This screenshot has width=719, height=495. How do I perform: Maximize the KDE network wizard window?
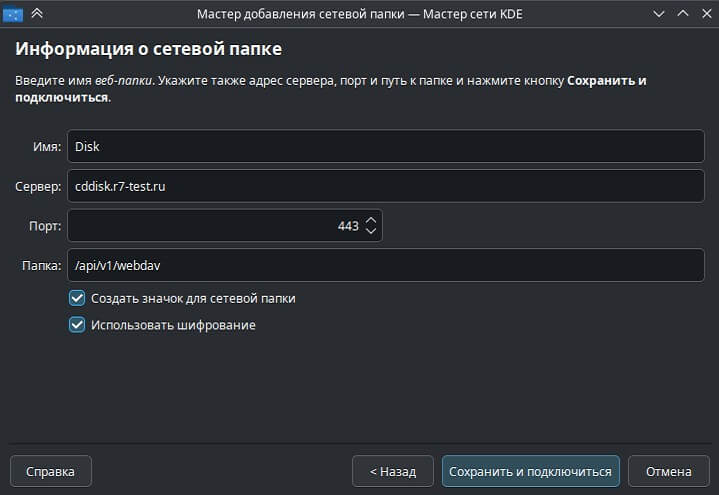tap(683, 14)
